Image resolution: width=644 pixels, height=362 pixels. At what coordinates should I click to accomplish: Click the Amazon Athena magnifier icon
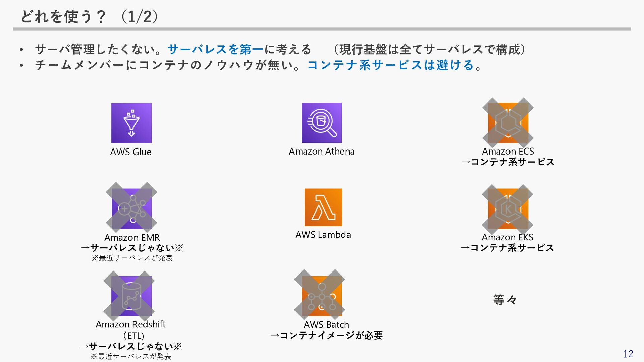coord(322,123)
